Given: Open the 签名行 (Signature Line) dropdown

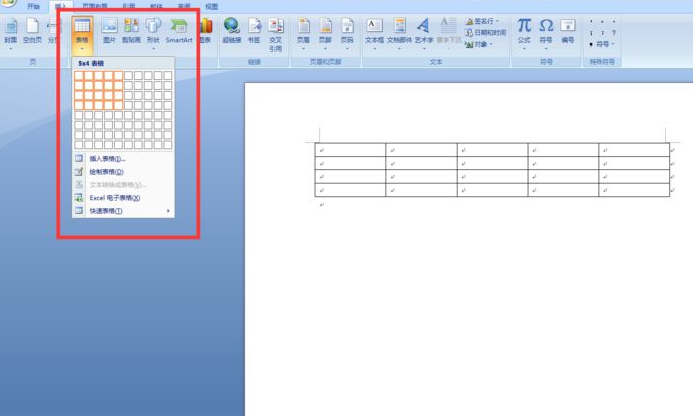Looking at the screenshot, I should 485,21.
